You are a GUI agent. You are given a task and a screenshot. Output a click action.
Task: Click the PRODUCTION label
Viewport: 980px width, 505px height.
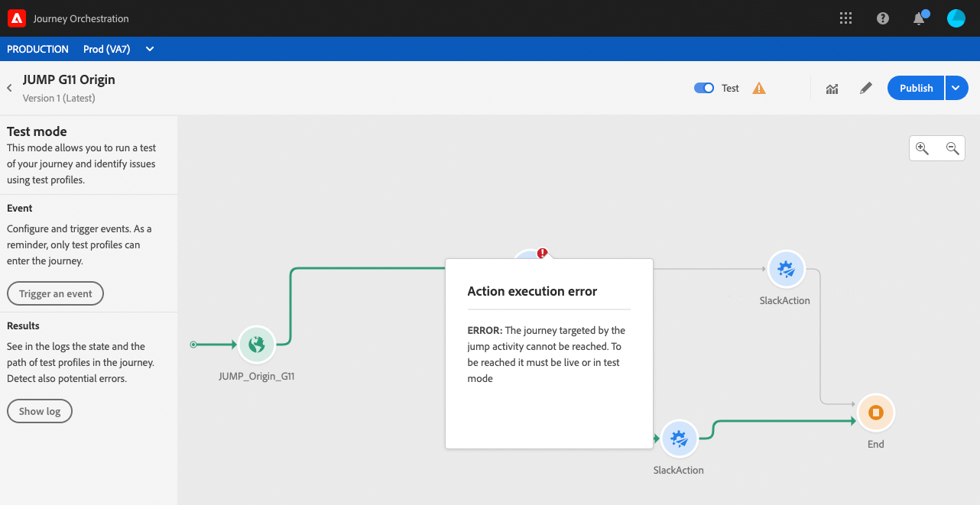tap(37, 49)
